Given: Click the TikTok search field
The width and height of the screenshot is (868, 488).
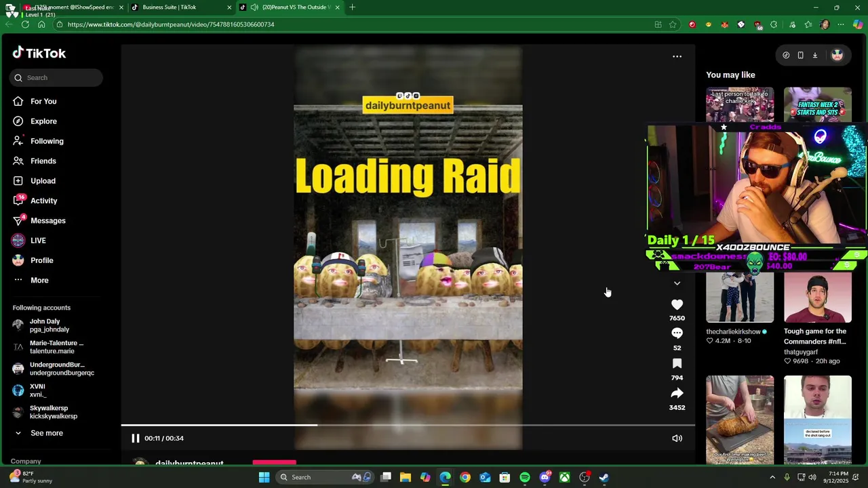Looking at the screenshot, I should pyautogui.click(x=56, y=77).
